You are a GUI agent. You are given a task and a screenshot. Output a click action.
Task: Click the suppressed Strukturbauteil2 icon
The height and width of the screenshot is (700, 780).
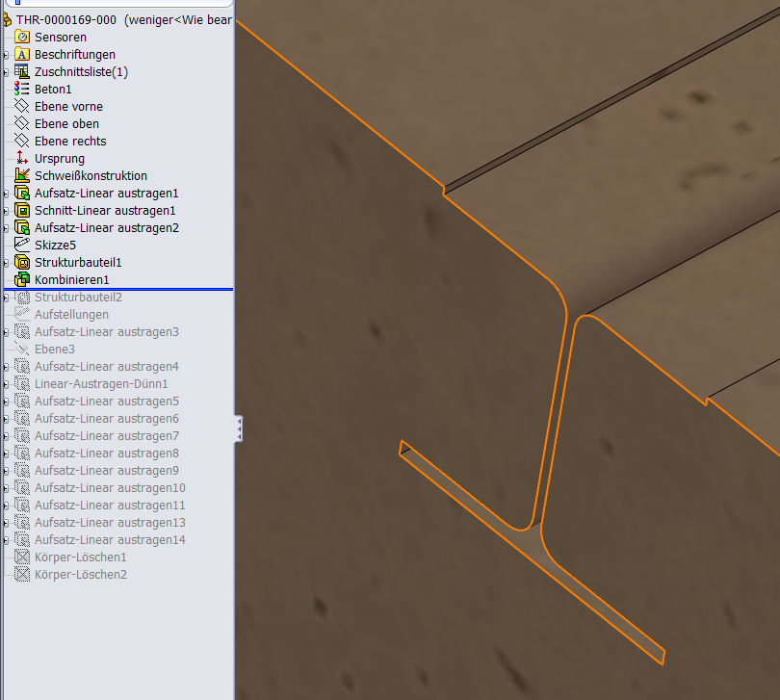pyautogui.click(x=22, y=297)
